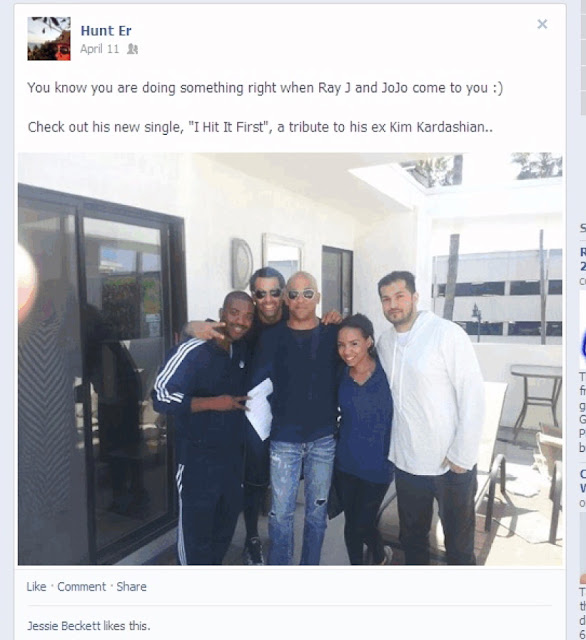
Task: Share this post via the Share link
Action: tap(131, 587)
